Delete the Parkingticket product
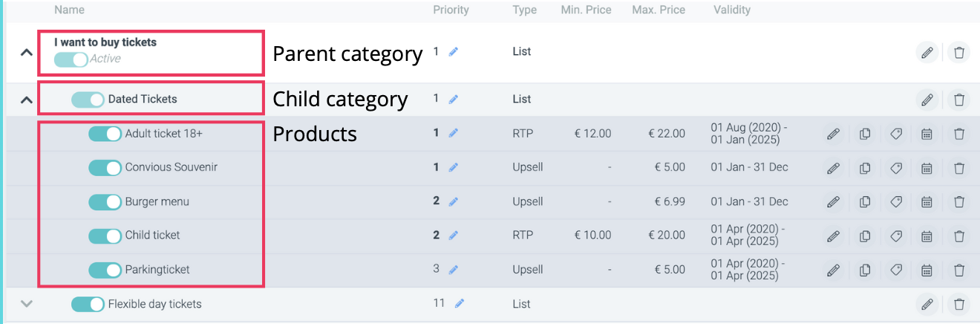 (958, 270)
